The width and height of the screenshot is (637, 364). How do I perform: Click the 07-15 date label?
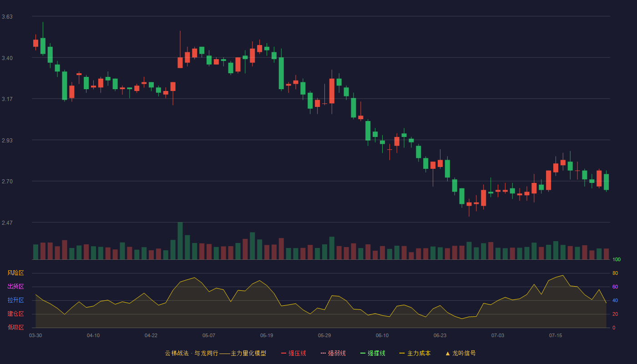[556, 335]
